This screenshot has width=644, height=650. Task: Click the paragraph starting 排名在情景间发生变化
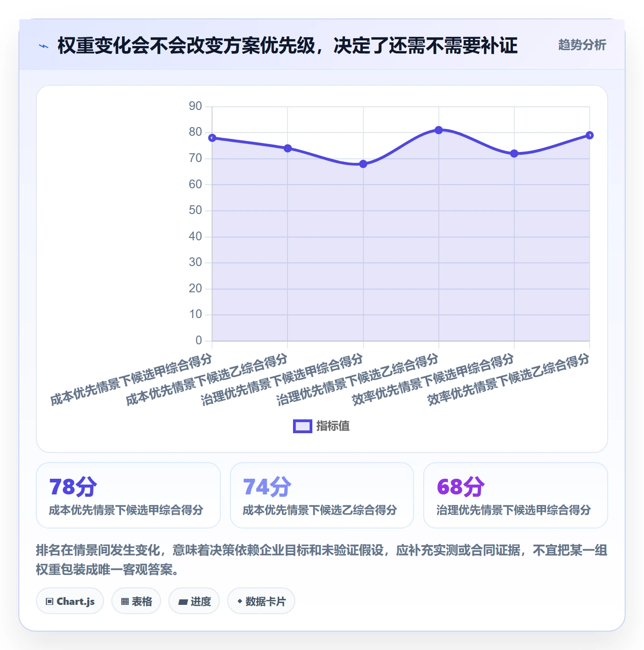tap(322, 560)
